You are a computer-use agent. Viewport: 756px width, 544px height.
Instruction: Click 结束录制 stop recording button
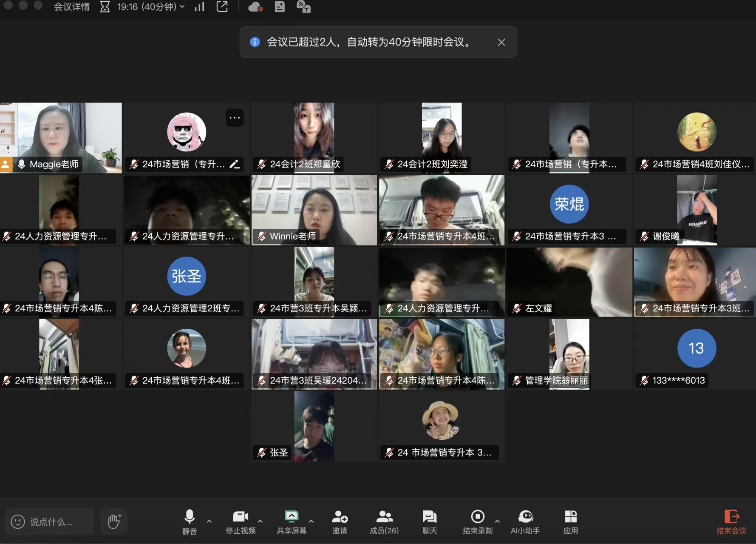478,522
